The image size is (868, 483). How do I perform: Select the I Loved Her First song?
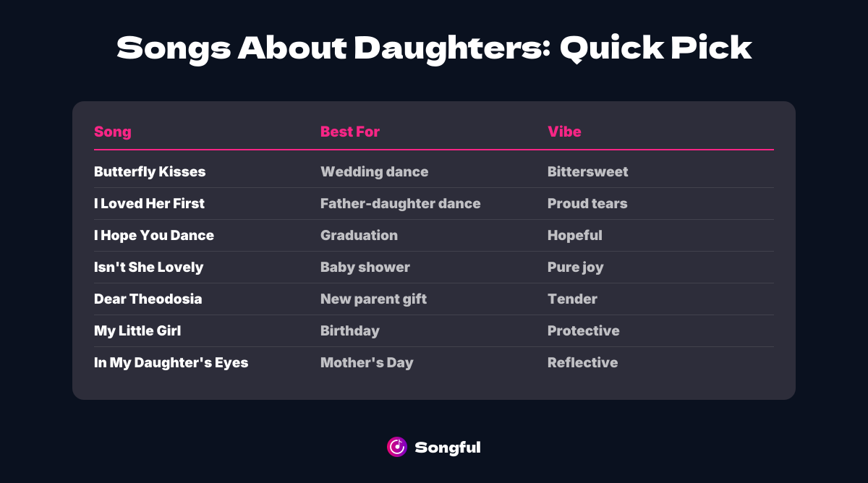[149, 204]
